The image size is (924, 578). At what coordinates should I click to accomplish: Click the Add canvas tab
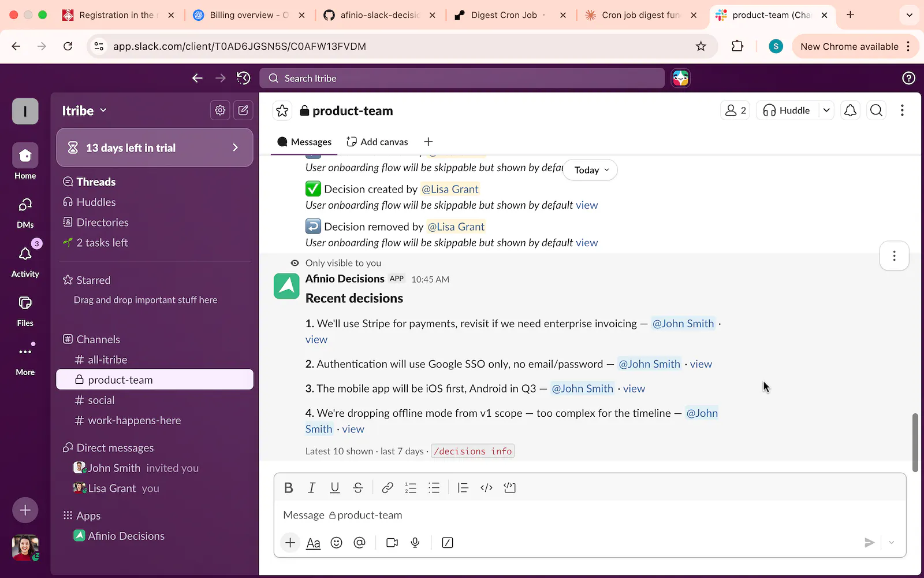377,142
